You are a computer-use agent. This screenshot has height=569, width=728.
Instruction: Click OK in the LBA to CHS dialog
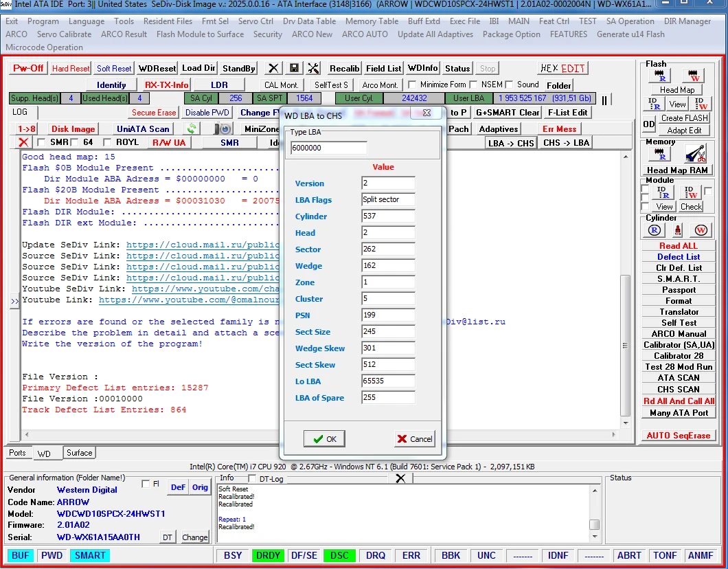point(325,439)
